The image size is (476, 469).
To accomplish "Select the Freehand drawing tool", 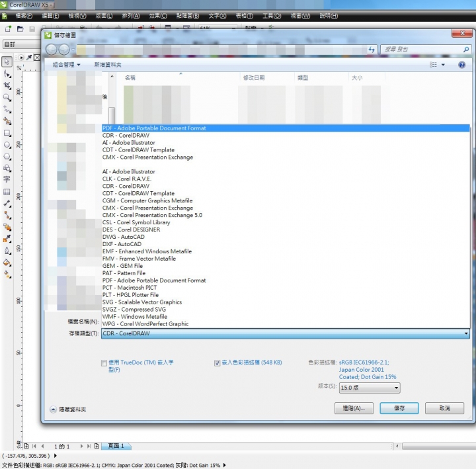I will click(x=7, y=109).
